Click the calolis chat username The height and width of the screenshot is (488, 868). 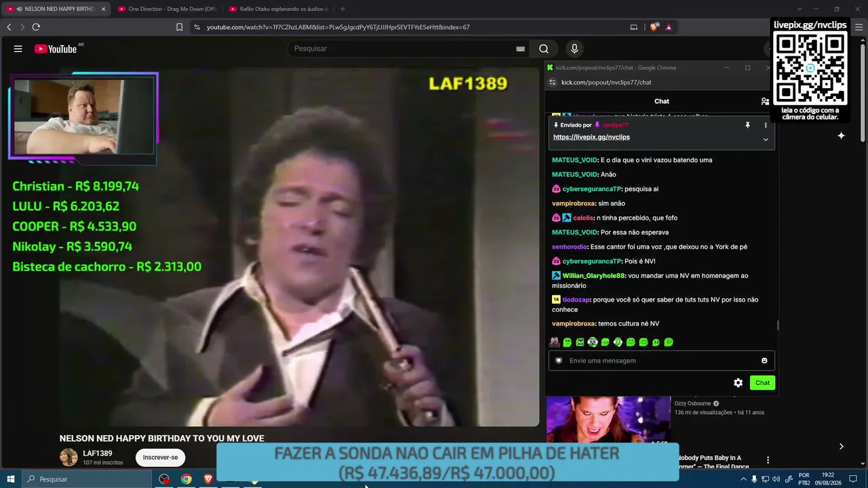pos(583,218)
